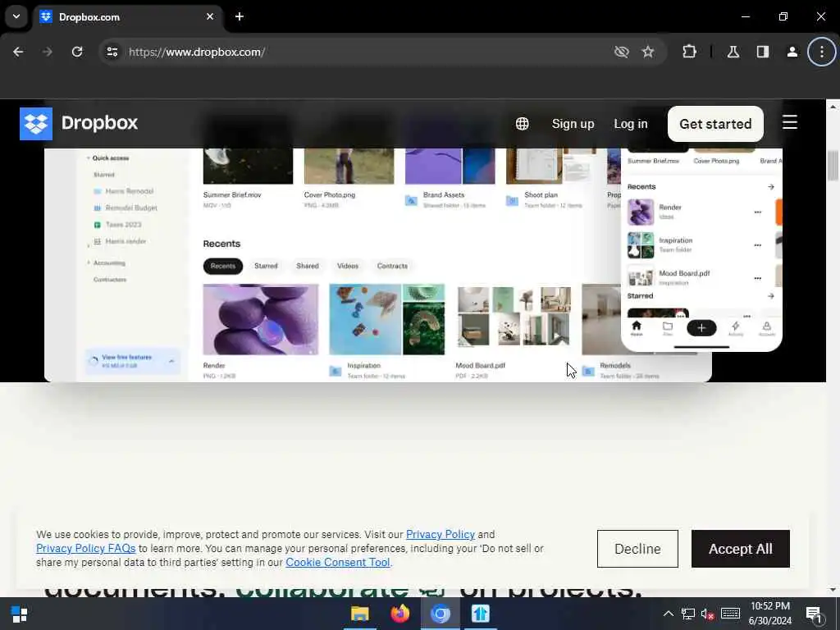This screenshot has width=840, height=630.
Task: Open File Explorer from the taskbar
Action: (360, 614)
